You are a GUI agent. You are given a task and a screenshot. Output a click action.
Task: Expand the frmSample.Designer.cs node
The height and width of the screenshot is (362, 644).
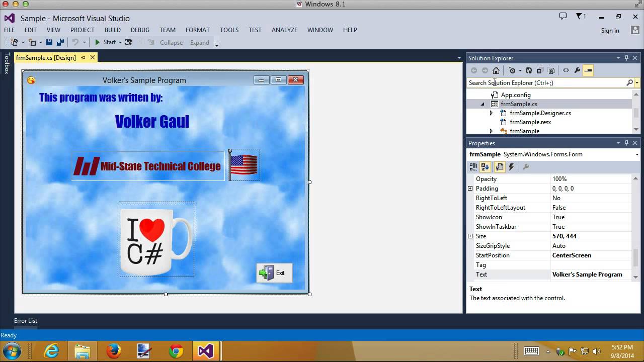(492, 113)
